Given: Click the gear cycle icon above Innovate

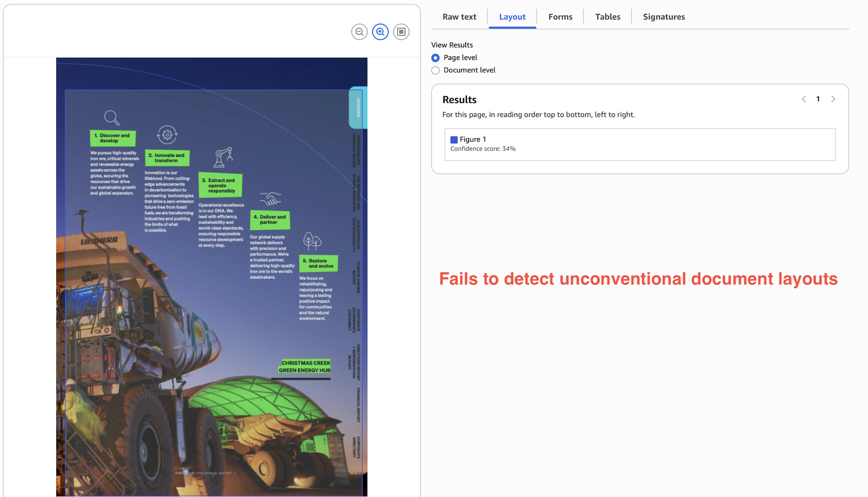Looking at the screenshot, I should [167, 134].
